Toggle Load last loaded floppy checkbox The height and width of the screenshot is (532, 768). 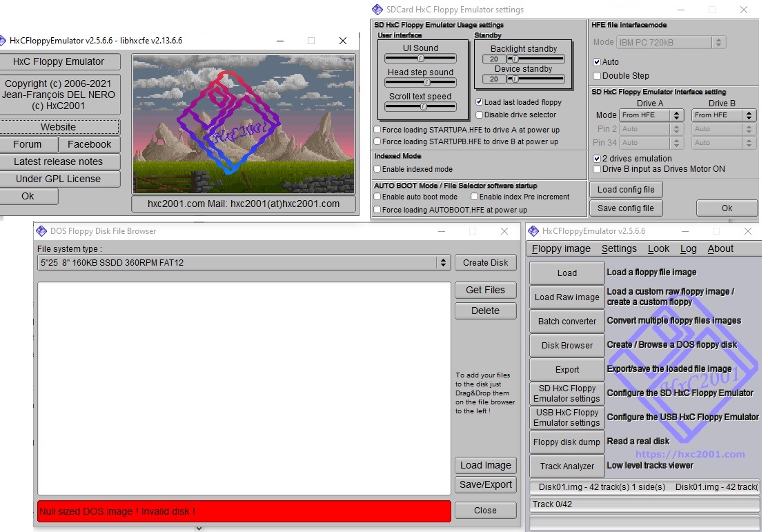[x=479, y=102]
